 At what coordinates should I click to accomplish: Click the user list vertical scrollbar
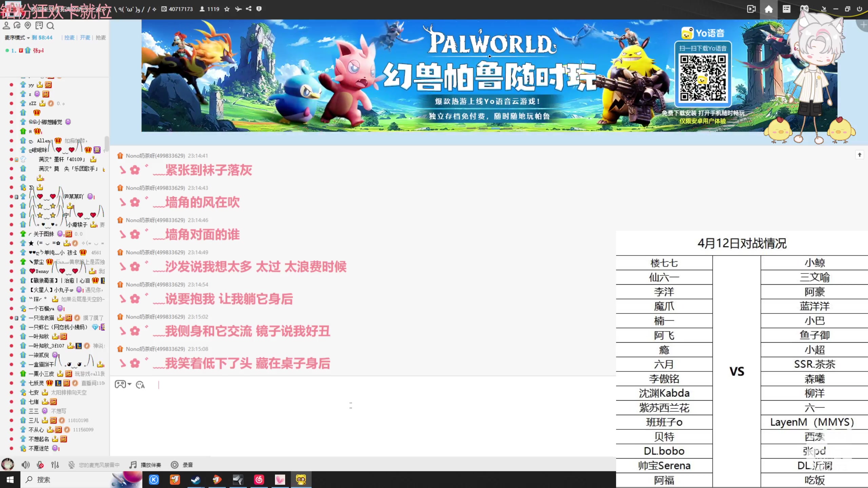(x=106, y=144)
